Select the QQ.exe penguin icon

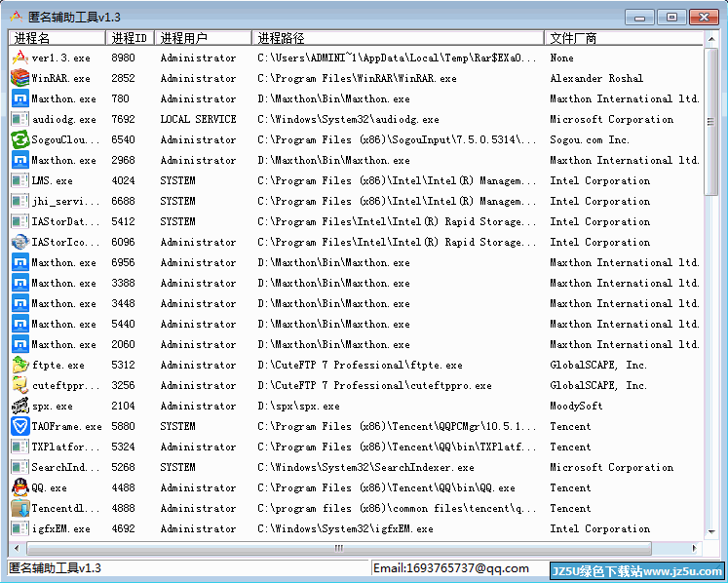pyautogui.click(x=19, y=487)
